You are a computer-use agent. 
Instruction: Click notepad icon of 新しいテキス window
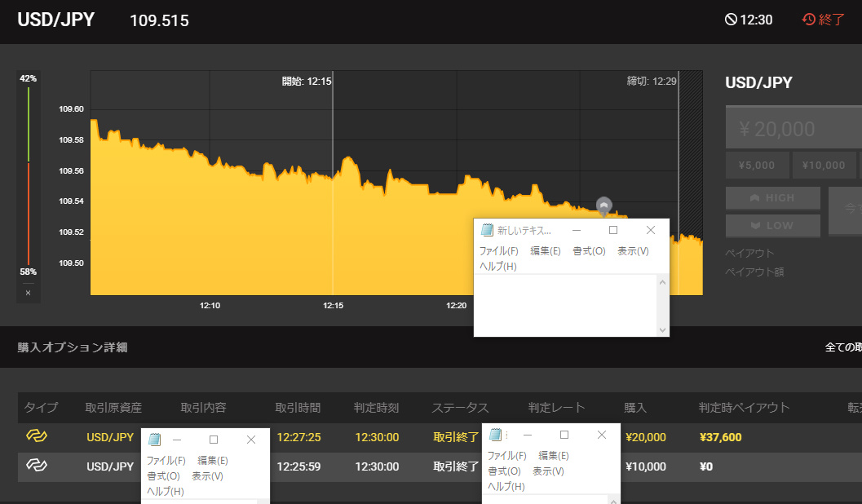point(487,230)
